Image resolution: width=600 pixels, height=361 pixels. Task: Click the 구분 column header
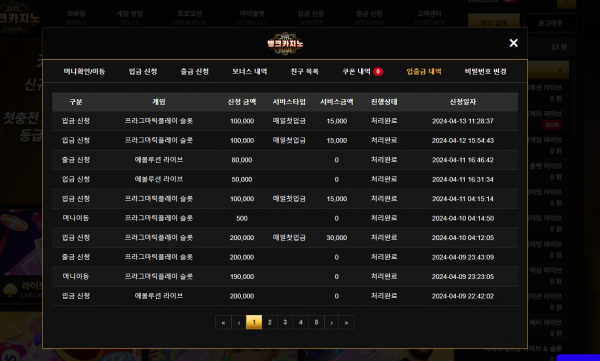click(76, 102)
